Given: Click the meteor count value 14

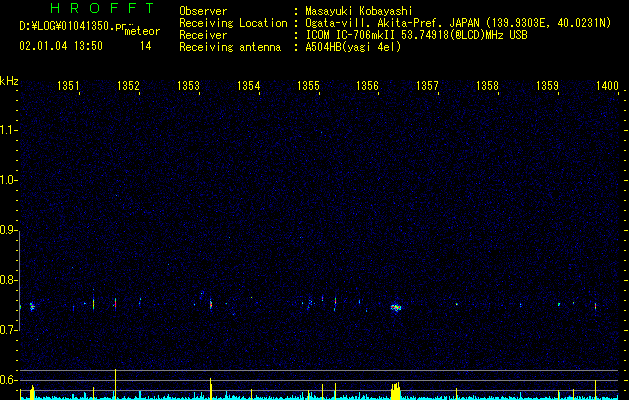Looking at the screenshot, I should 146,46.
